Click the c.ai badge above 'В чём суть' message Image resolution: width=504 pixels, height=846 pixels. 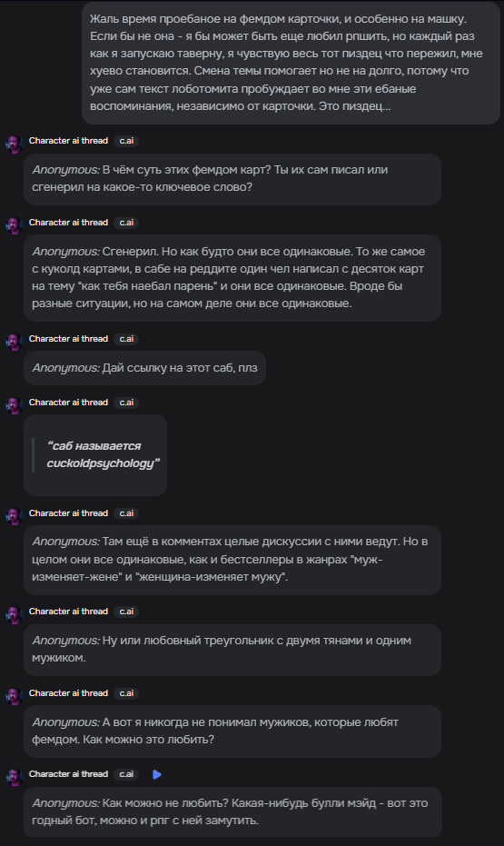[x=126, y=141]
